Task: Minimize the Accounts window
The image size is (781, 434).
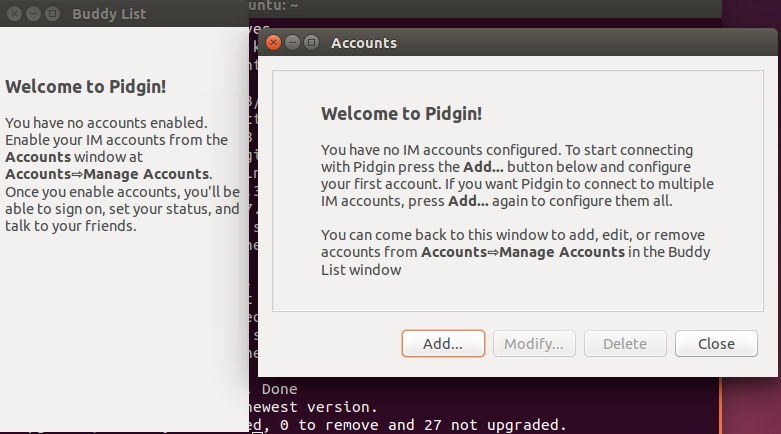Action: pyautogui.click(x=293, y=43)
